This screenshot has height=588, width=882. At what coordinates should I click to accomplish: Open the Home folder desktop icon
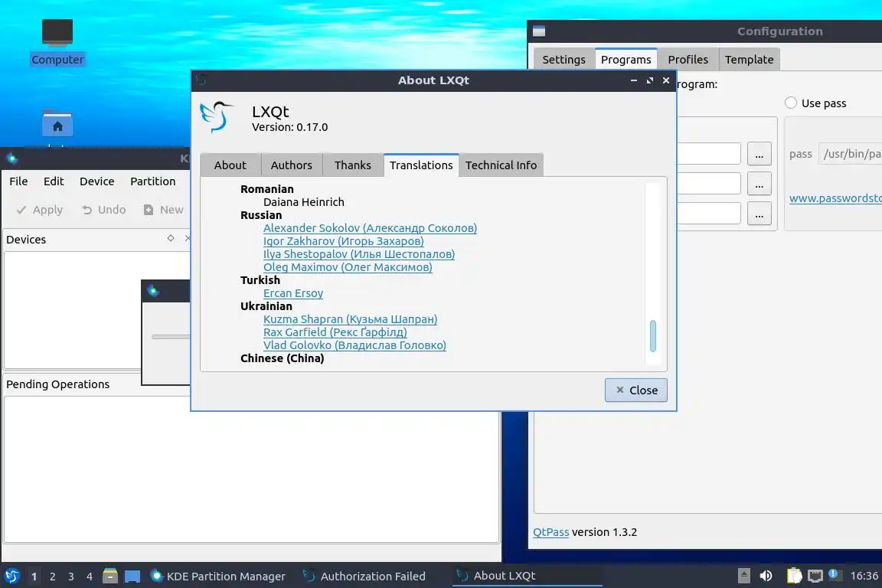click(57, 123)
